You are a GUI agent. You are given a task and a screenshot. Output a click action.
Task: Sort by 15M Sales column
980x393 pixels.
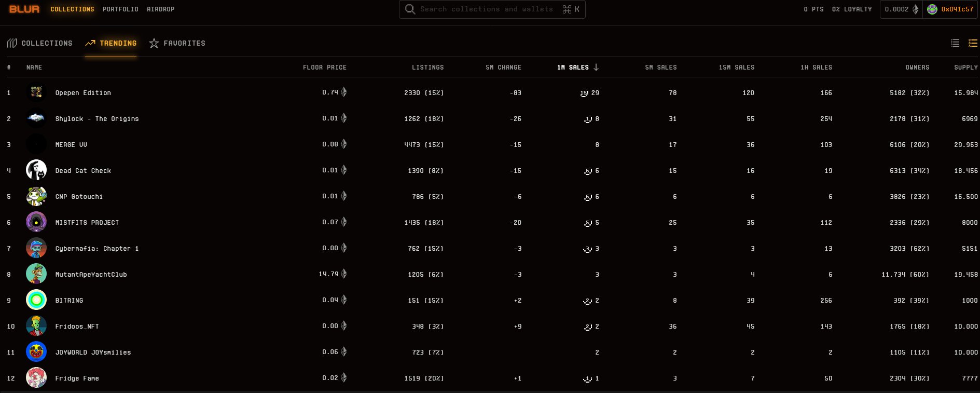pyautogui.click(x=737, y=67)
